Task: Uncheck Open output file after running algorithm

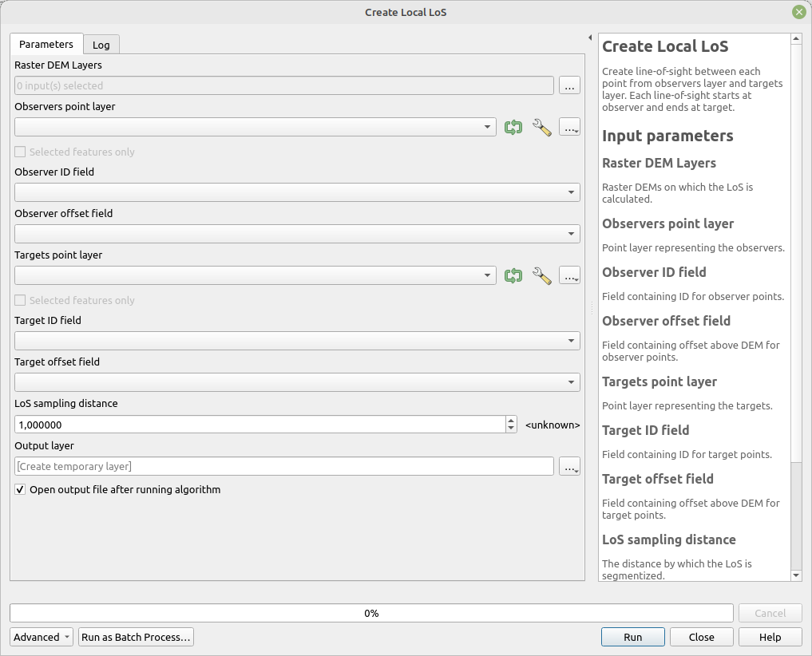Action: point(19,489)
